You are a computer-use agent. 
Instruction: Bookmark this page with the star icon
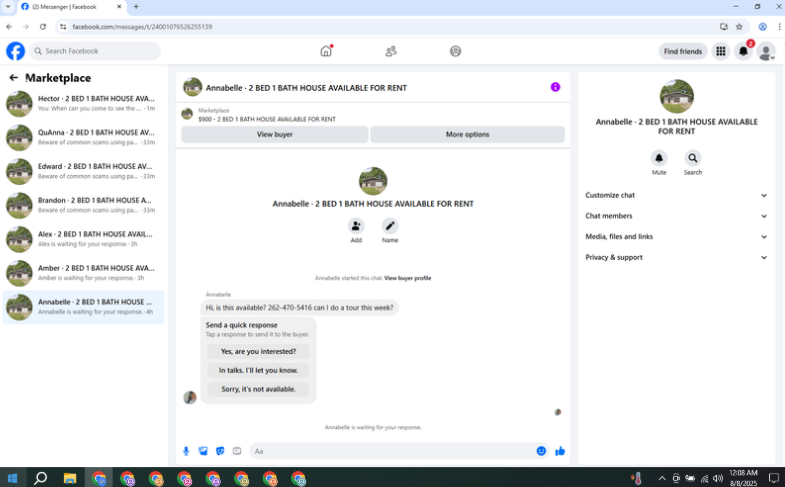(x=739, y=27)
